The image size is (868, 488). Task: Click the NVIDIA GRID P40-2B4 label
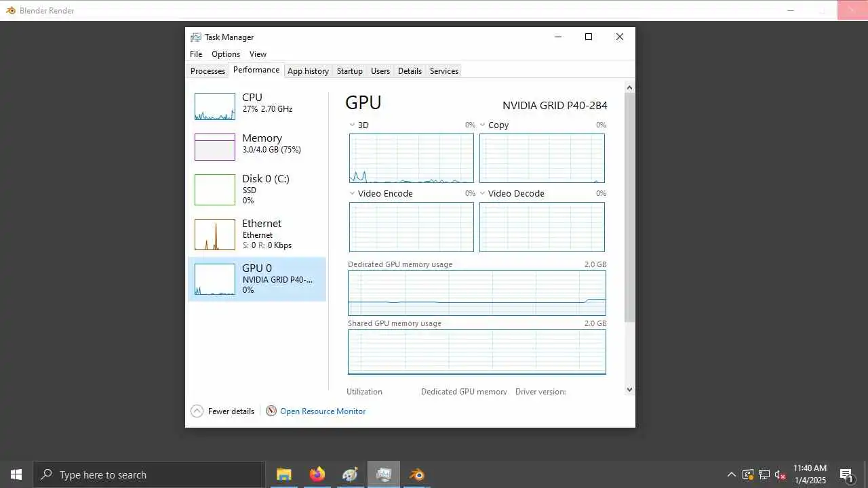pos(555,106)
